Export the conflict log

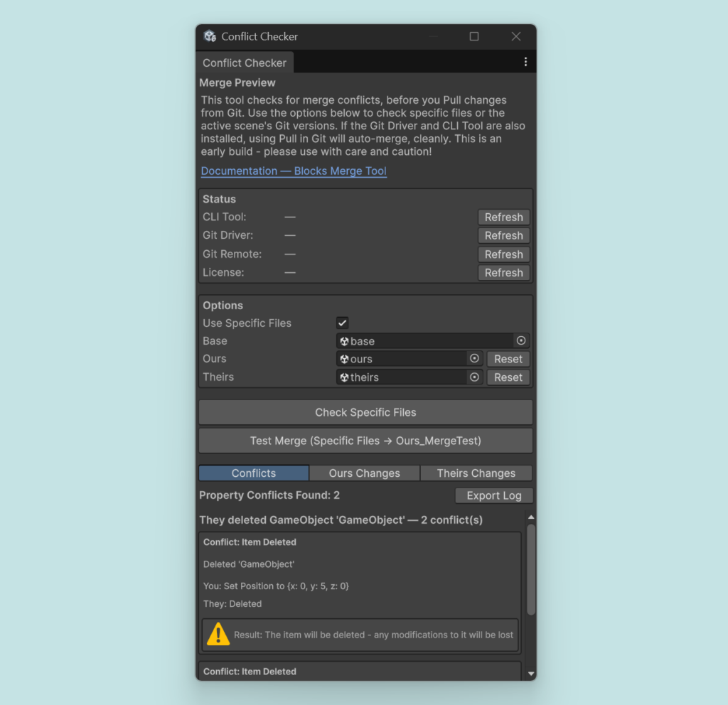[x=493, y=496]
